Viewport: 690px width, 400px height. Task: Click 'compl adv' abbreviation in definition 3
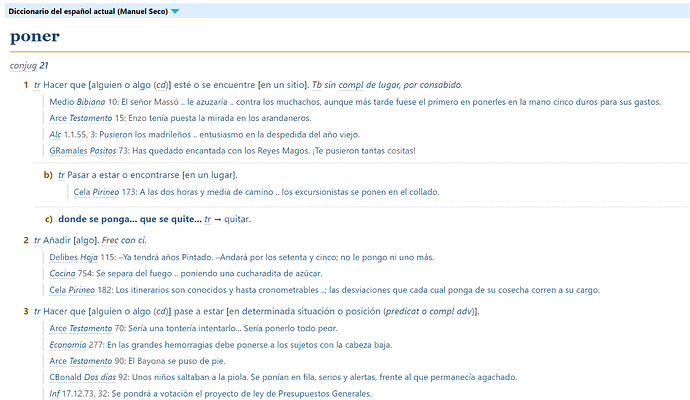click(x=451, y=312)
